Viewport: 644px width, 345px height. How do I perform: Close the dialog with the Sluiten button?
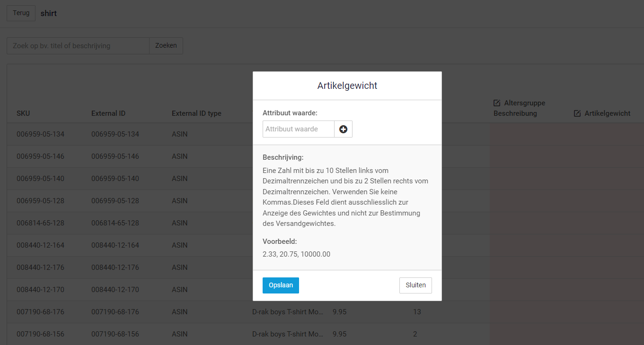click(415, 285)
